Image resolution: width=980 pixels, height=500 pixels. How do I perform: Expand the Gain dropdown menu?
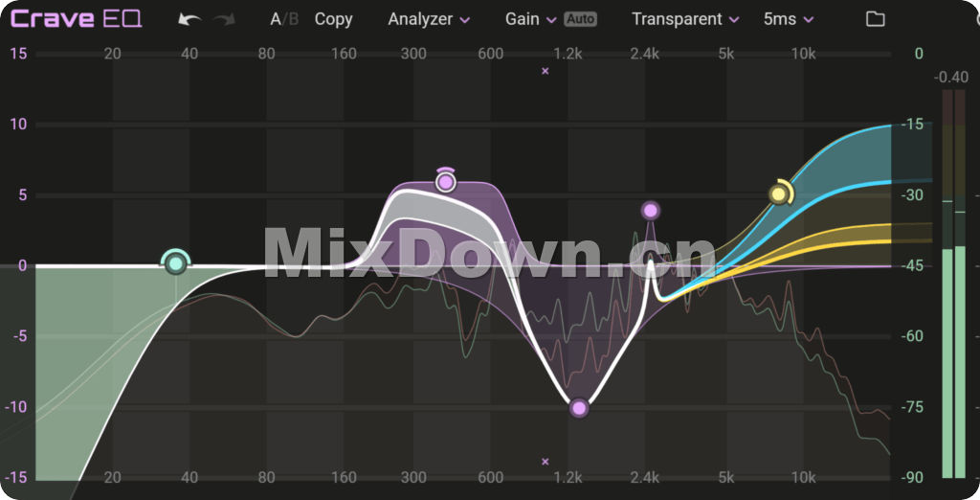point(530,19)
